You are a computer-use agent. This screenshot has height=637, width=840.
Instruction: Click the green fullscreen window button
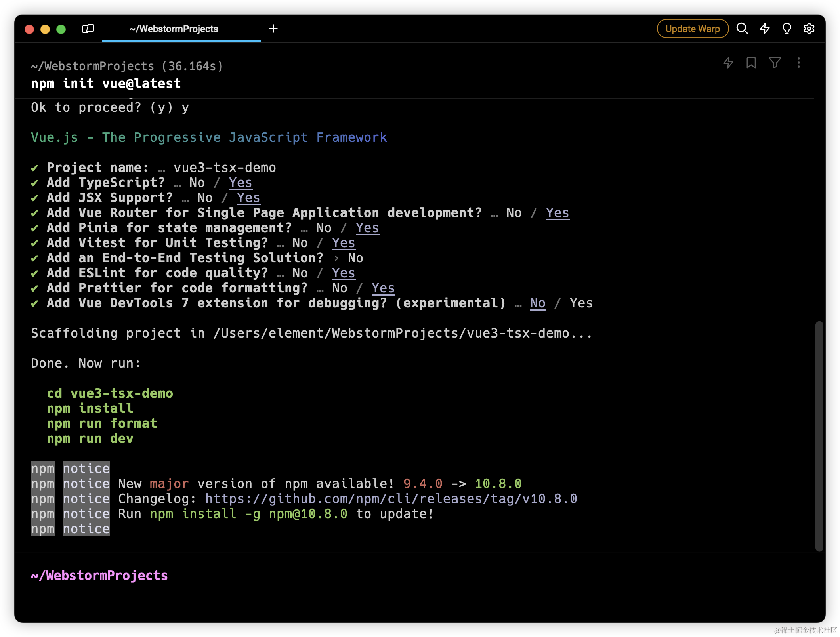point(61,29)
